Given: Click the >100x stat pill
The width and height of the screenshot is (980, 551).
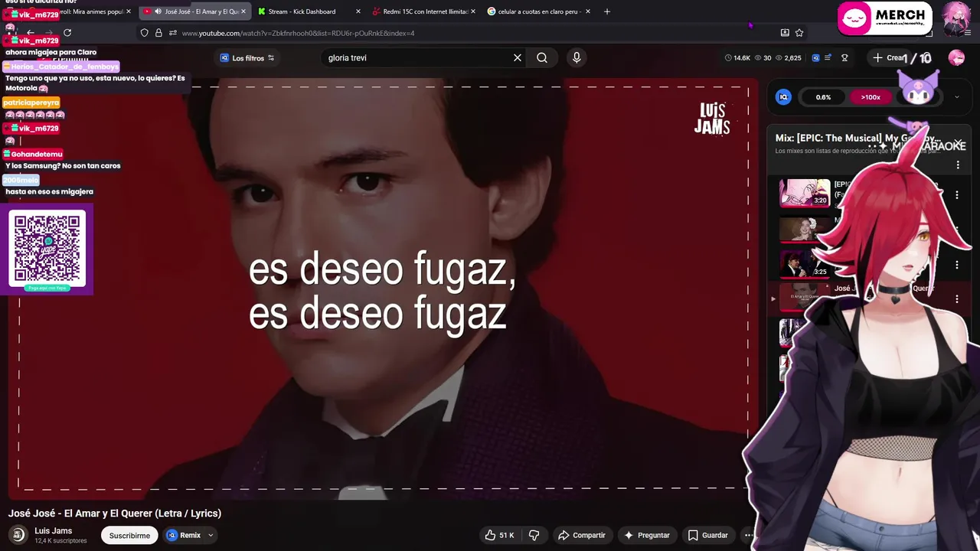Looking at the screenshot, I should 871,97.
